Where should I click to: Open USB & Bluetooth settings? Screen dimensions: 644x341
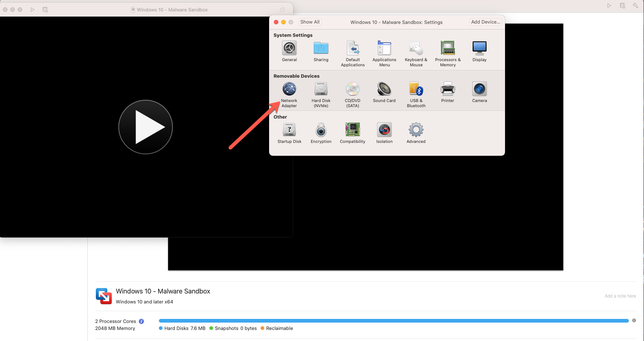416,89
